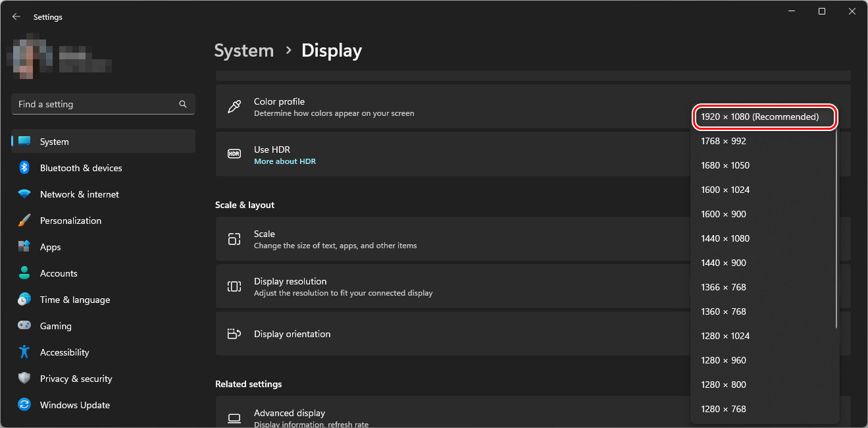This screenshot has height=428, width=868.
Task: Click the Privacy & security shield icon
Action: 24,379
